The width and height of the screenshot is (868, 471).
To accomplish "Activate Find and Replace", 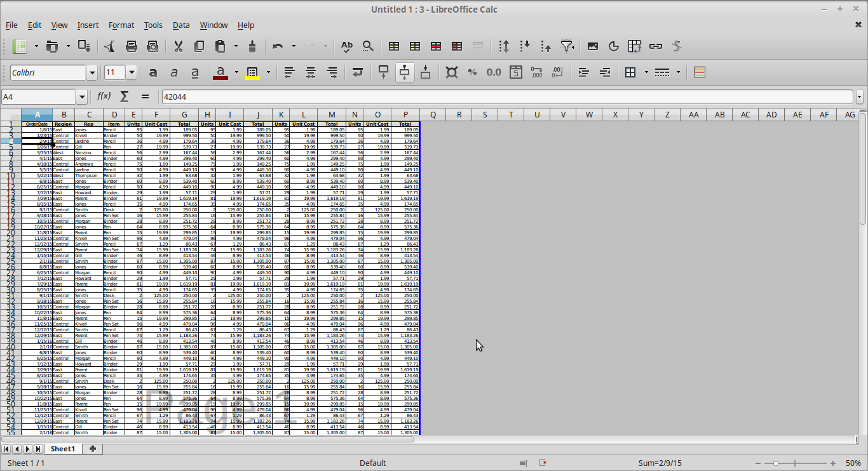I will [368, 46].
